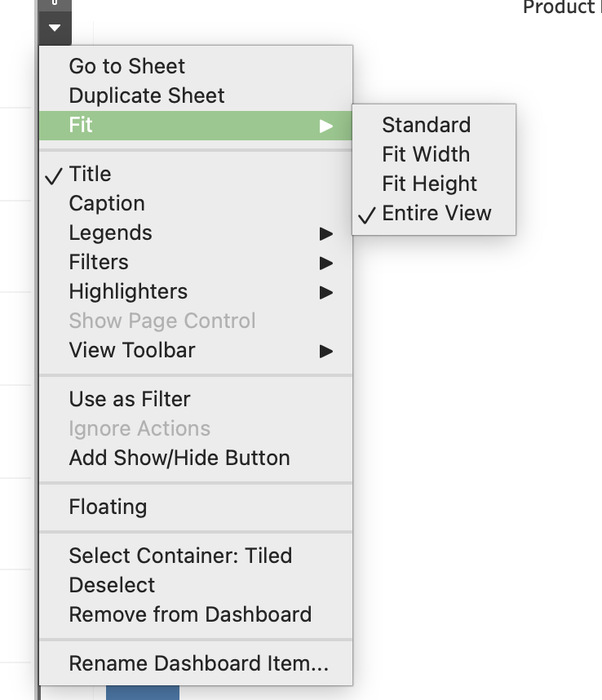Set fit to Standard
This screenshot has width=602, height=700.
(x=426, y=125)
